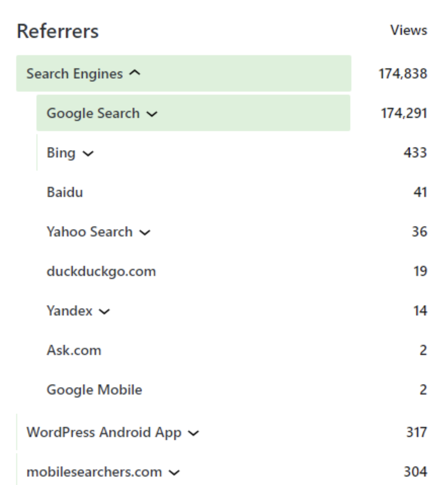Select the Yandex row label
Image resolution: width=448 pixels, height=485 pixels.
click(70, 311)
